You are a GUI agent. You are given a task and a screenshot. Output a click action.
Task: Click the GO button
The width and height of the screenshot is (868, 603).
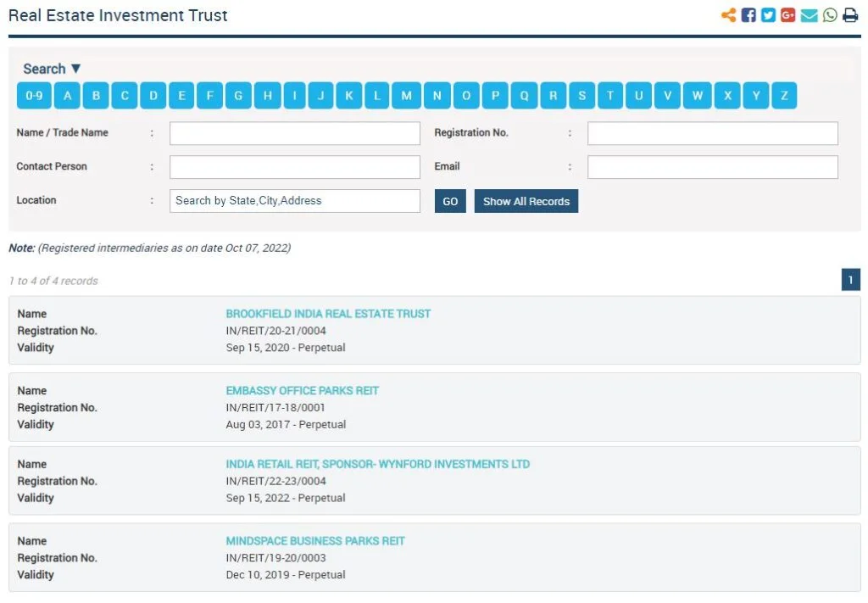[450, 201]
